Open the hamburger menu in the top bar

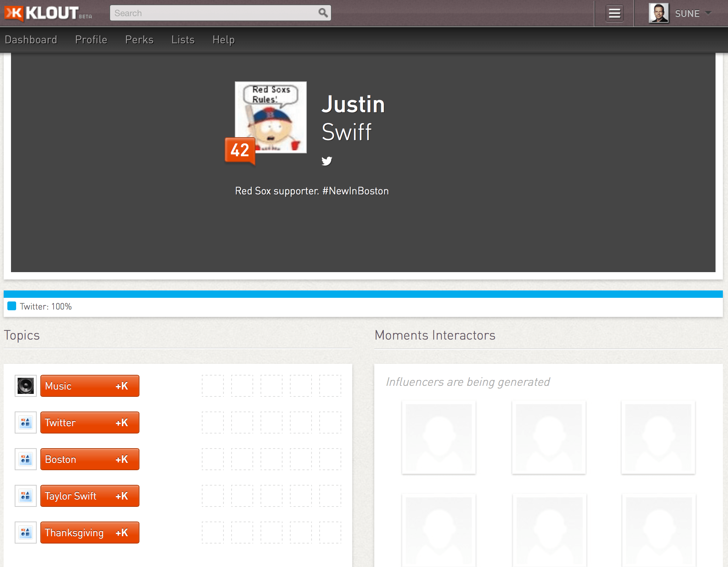tap(614, 13)
